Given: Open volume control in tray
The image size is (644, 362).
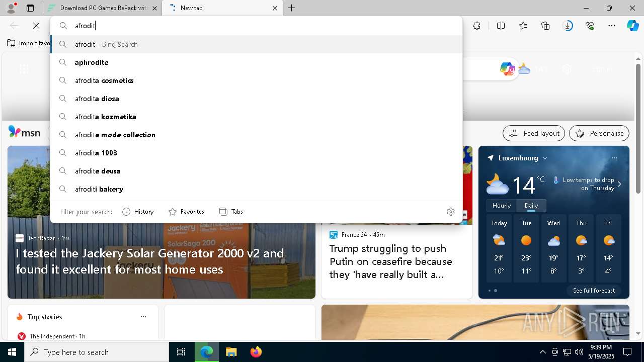Looking at the screenshot, I should pyautogui.click(x=579, y=352).
